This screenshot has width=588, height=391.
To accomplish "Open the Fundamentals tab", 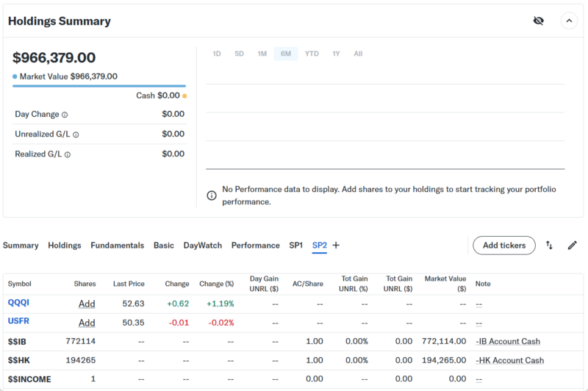I will [117, 245].
